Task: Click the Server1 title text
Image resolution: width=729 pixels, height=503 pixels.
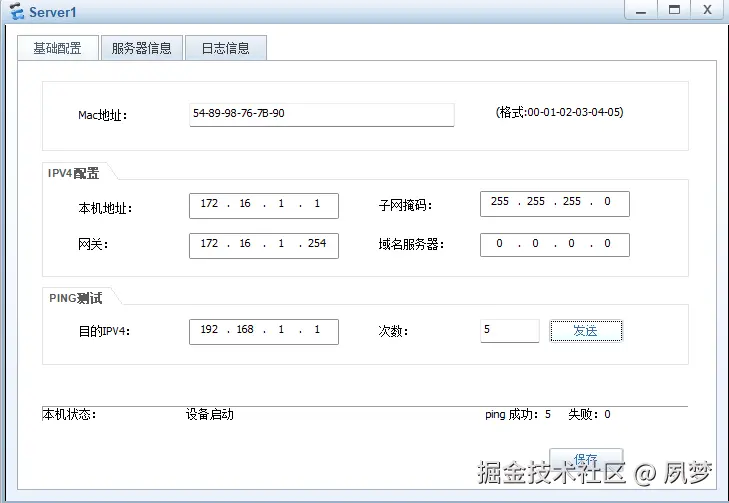Action: pos(53,12)
